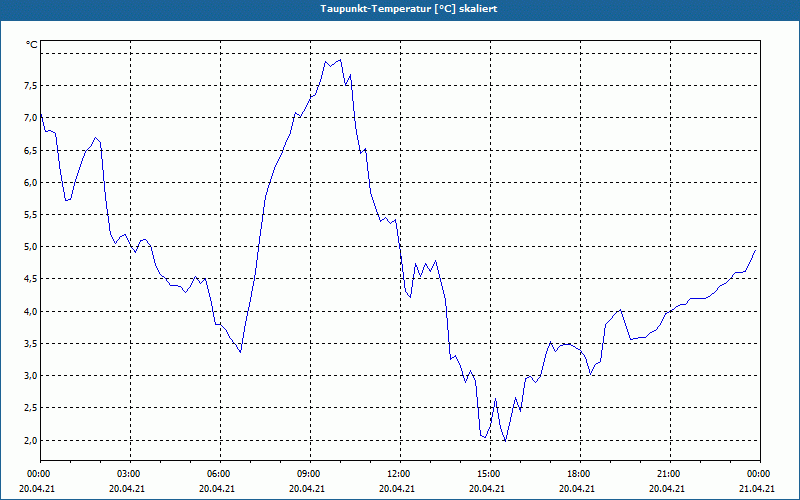Select the 20.04.21 date under 21:00
Viewport: 800px width, 500px height.
tap(667, 488)
